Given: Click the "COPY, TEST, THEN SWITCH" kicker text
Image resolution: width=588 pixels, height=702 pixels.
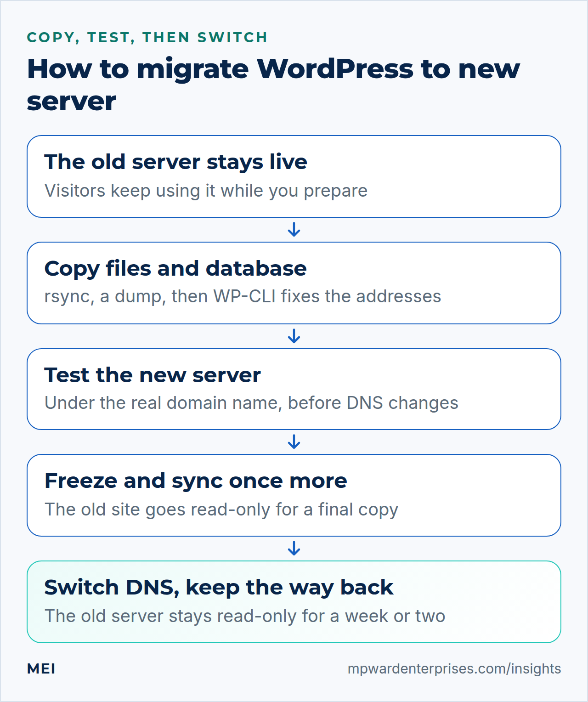Looking at the screenshot, I should tap(147, 37).
